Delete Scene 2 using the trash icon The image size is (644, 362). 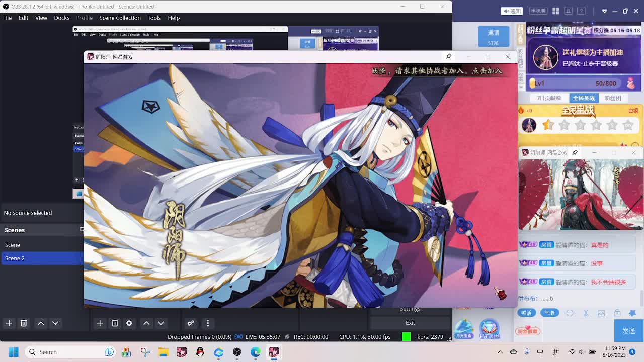click(x=24, y=323)
